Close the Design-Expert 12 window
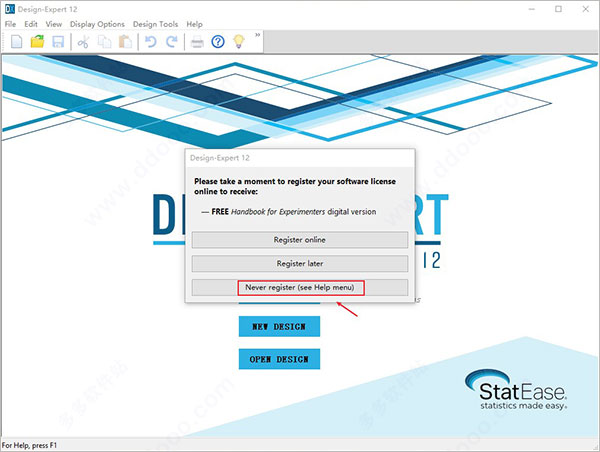This screenshot has height=452, width=600. click(585, 9)
